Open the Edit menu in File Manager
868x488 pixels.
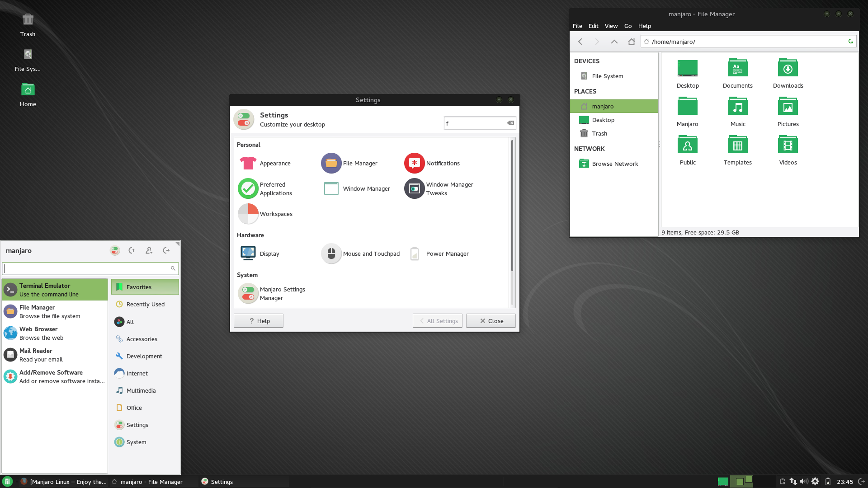click(593, 26)
